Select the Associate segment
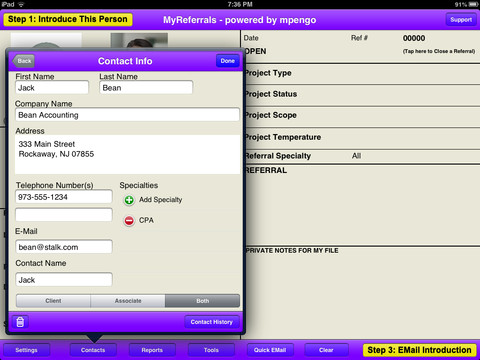The width and height of the screenshot is (480, 360). [128, 301]
